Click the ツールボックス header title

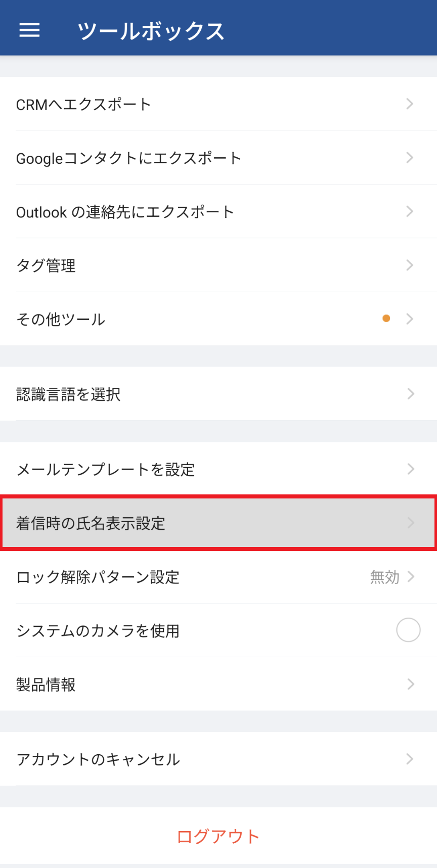pyautogui.click(x=150, y=31)
